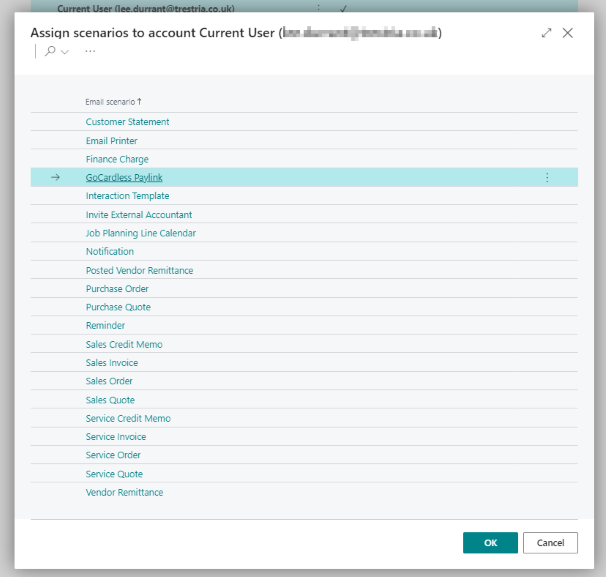Confirm selection with OK button
Viewport: 606px width, 577px height.
click(x=490, y=543)
